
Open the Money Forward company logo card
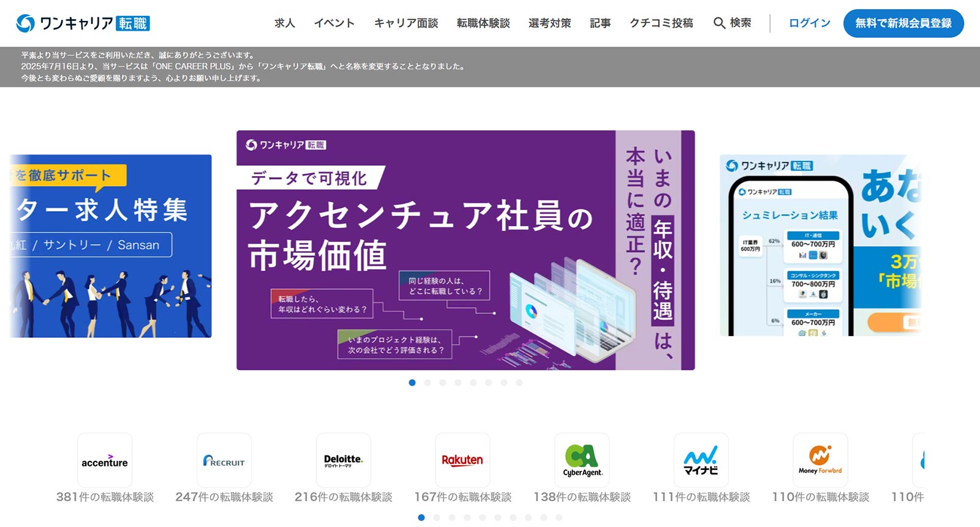820,460
